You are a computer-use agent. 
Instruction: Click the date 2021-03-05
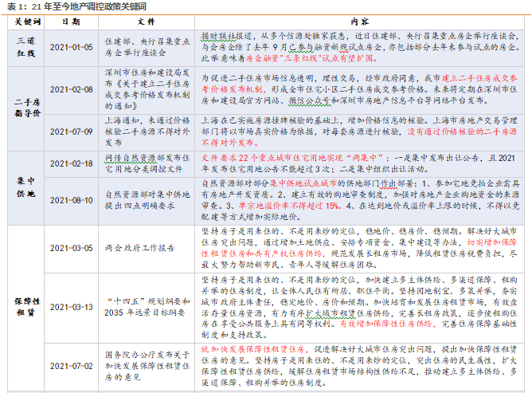pos(71,248)
